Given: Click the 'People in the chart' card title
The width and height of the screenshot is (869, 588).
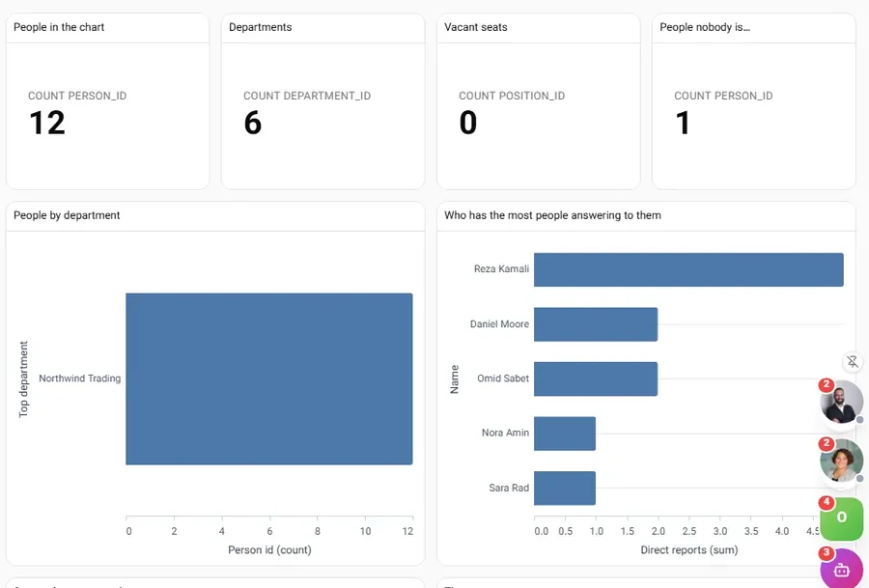Looking at the screenshot, I should (59, 27).
